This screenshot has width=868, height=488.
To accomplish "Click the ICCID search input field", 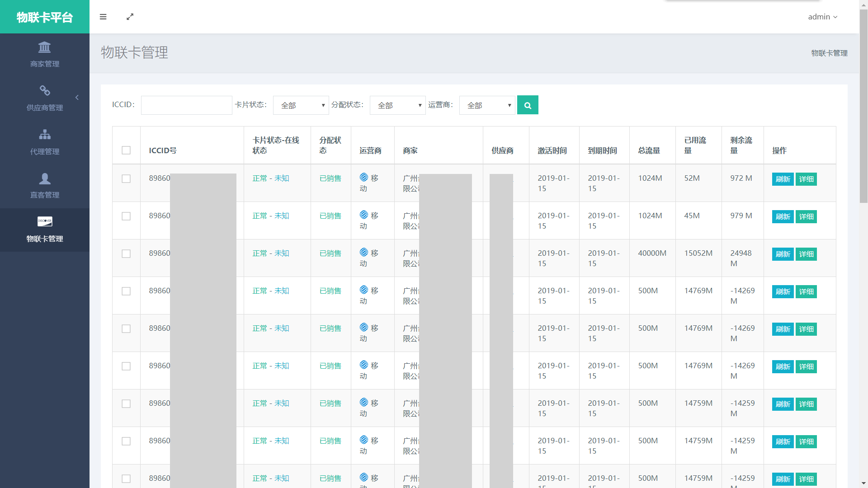I will (x=186, y=105).
